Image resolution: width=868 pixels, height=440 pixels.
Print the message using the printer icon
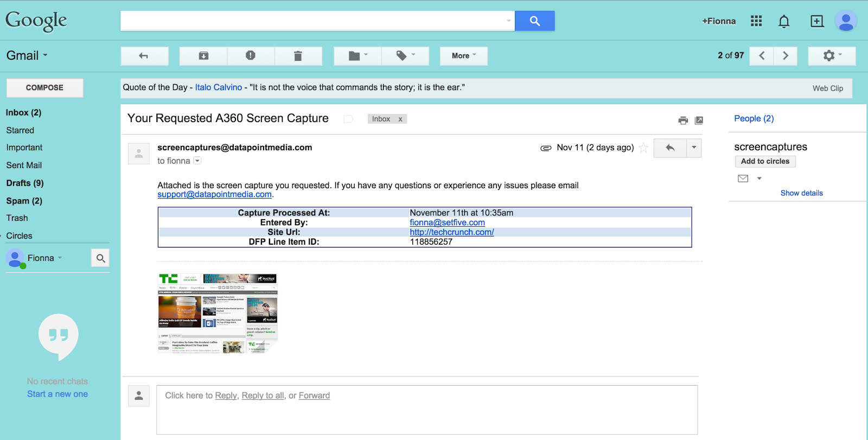[x=683, y=120]
